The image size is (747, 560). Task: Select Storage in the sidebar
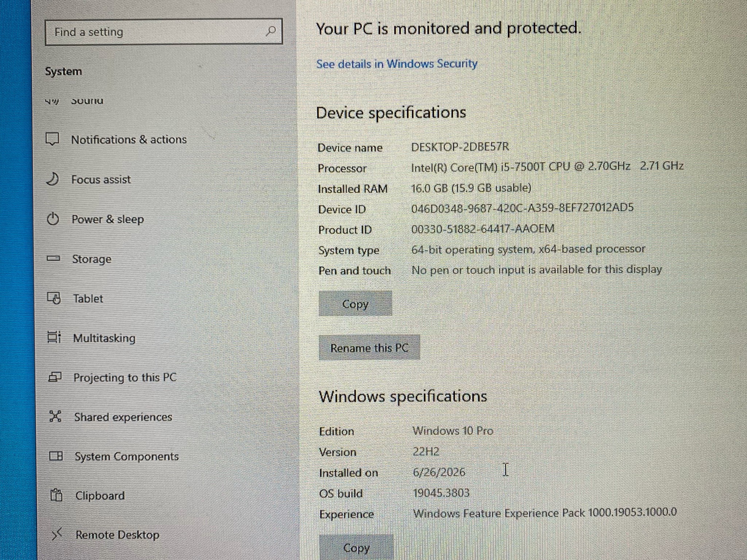92,259
